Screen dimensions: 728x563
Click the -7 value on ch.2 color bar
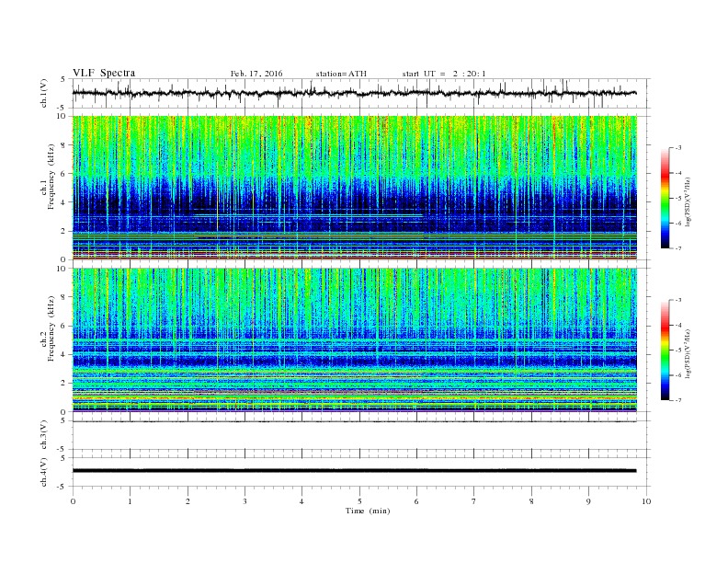click(678, 400)
